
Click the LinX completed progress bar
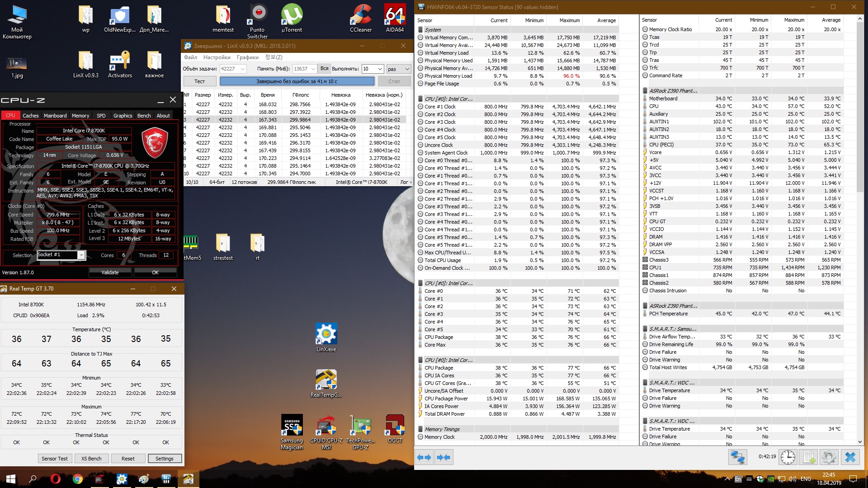pyautogui.click(x=297, y=81)
